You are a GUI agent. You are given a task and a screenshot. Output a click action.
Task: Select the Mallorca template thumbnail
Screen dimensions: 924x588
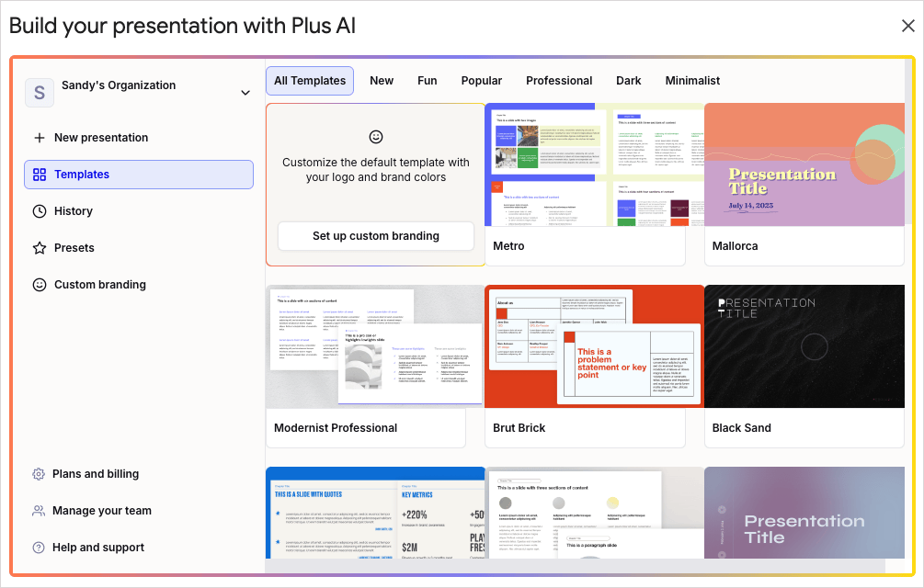point(804,164)
